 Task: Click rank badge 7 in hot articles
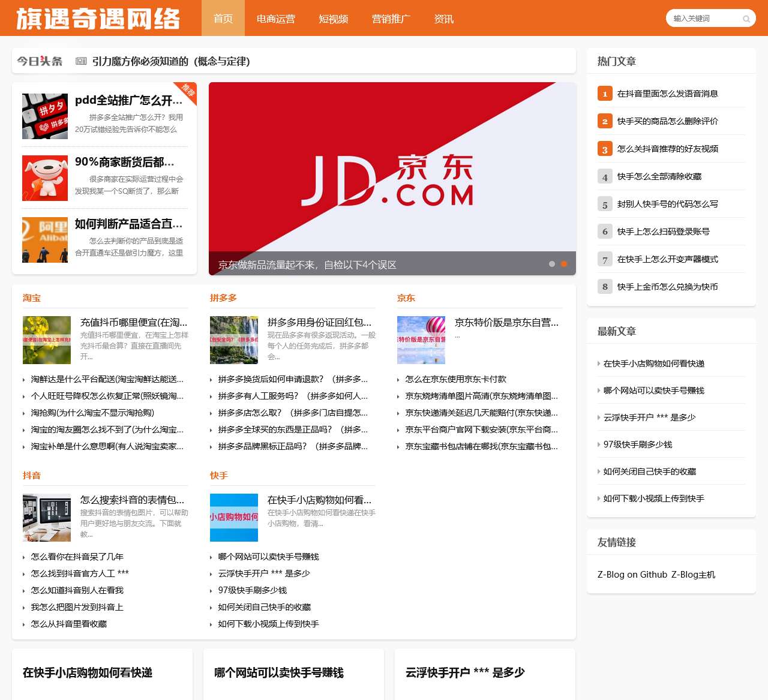[x=605, y=259]
